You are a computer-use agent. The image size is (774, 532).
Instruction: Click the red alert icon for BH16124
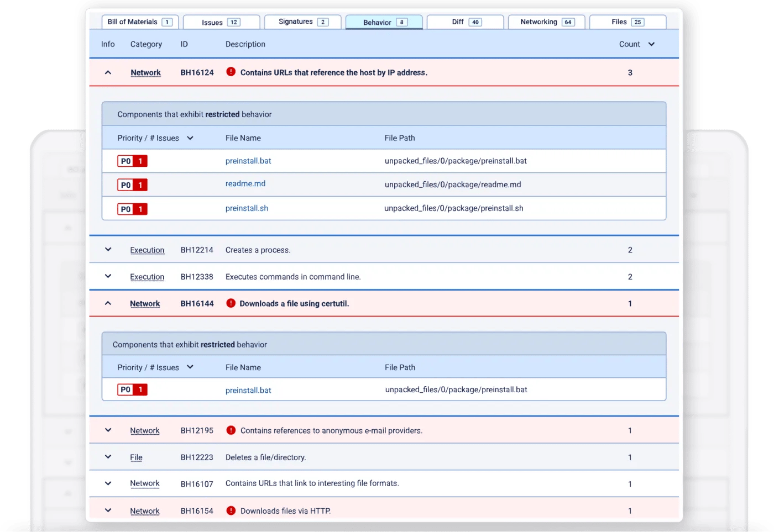(x=231, y=72)
